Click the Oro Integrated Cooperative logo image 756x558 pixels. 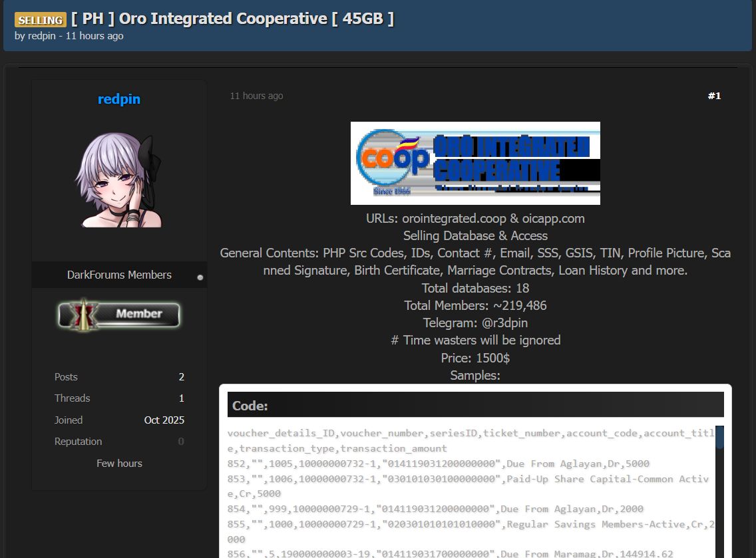point(475,163)
